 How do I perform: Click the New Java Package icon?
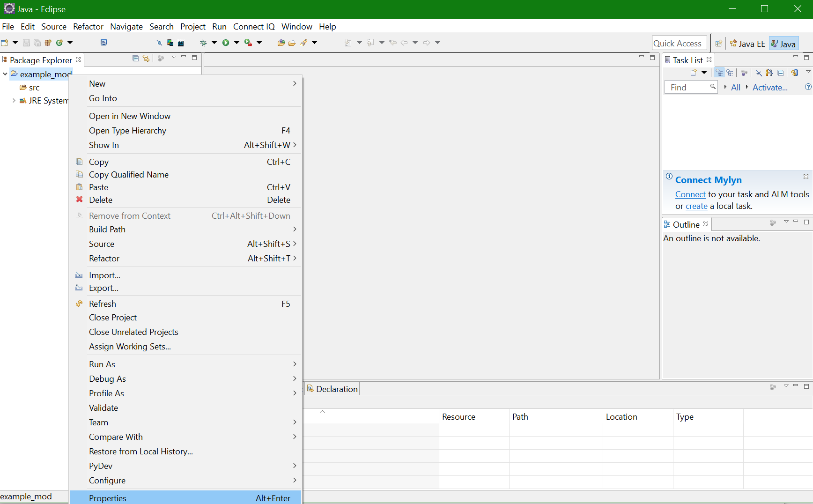48,43
